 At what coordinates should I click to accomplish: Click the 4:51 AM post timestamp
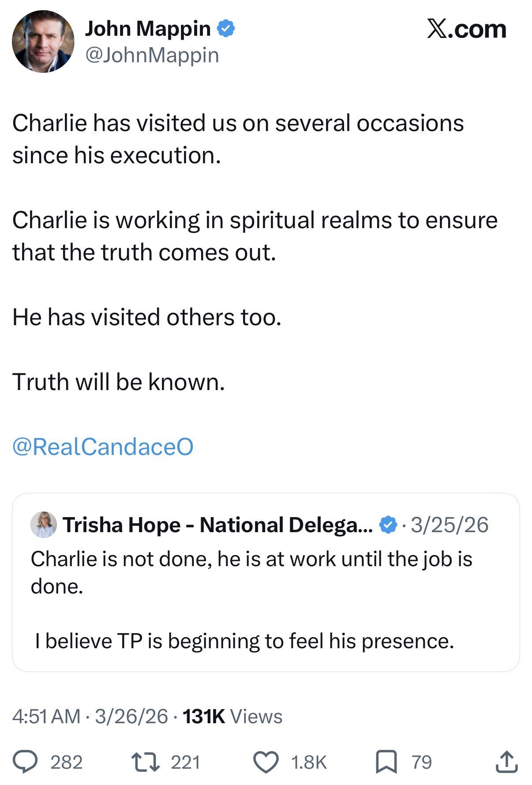(46, 717)
